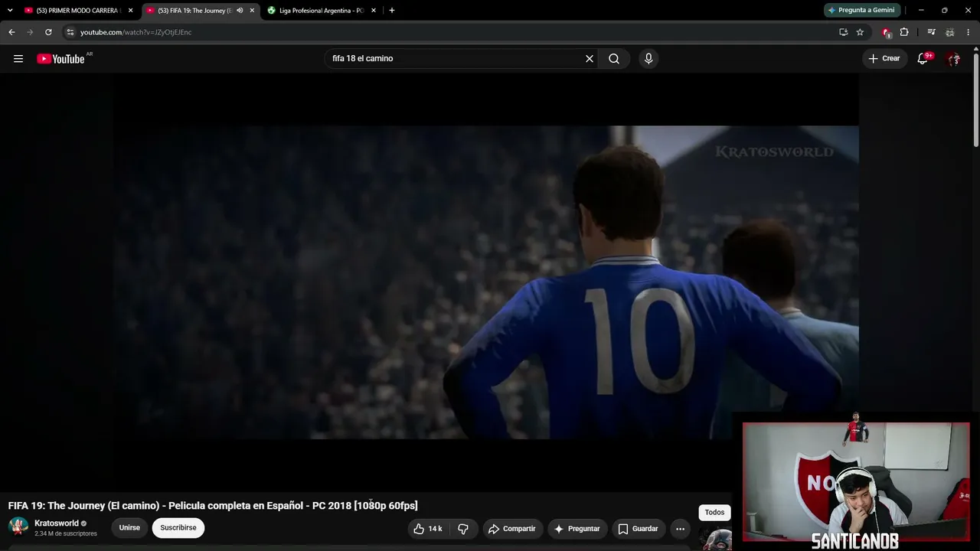The image size is (980, 551).
Task: Open the notifications bell
Action: (x=923, y=59)
